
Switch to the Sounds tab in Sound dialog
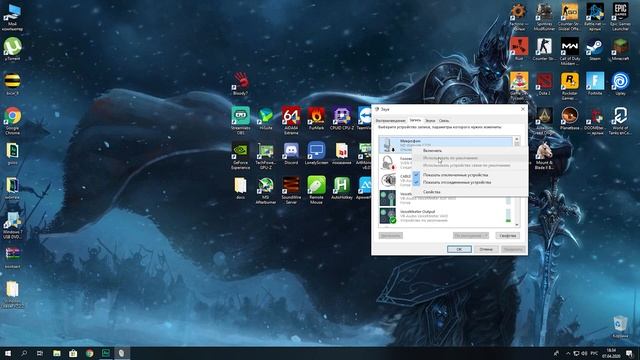click(430, 121)
